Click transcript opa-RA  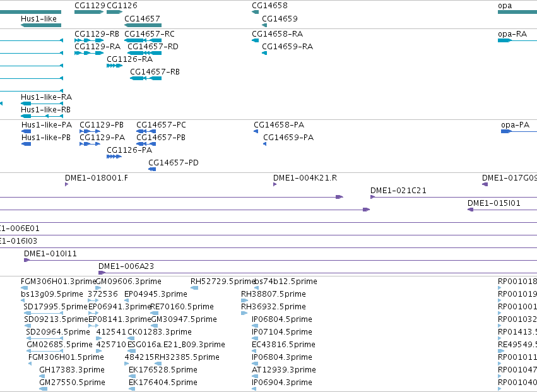(x=512, y=34)
